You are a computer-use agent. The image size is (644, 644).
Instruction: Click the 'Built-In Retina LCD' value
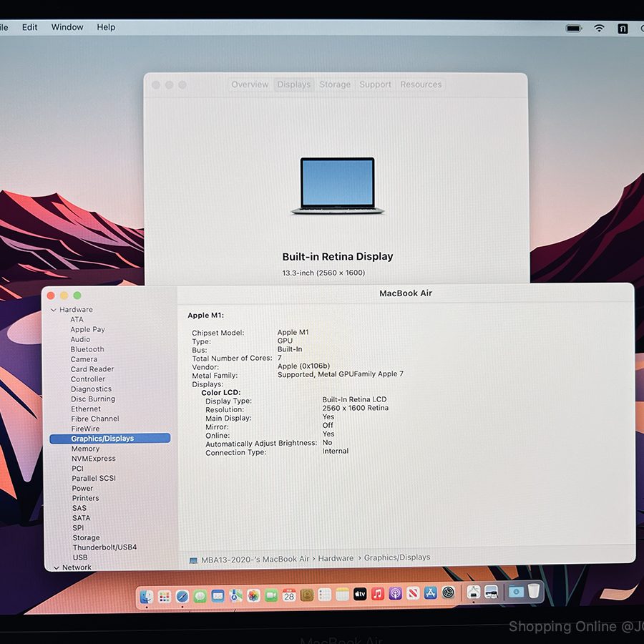(x=354, y=399)
